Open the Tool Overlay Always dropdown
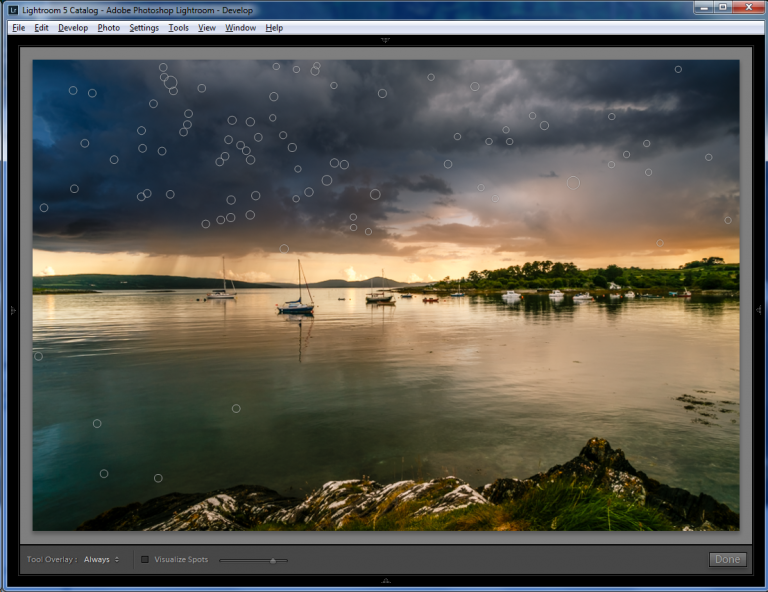Image resolution: width=768 pixels, height=592 pixels. click(101, 559)
